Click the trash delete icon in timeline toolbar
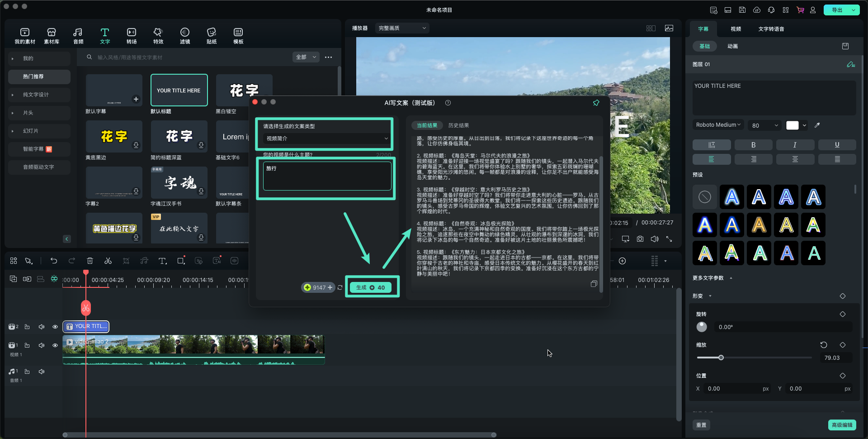Viewport: 868px width, 439px height. 90,261
